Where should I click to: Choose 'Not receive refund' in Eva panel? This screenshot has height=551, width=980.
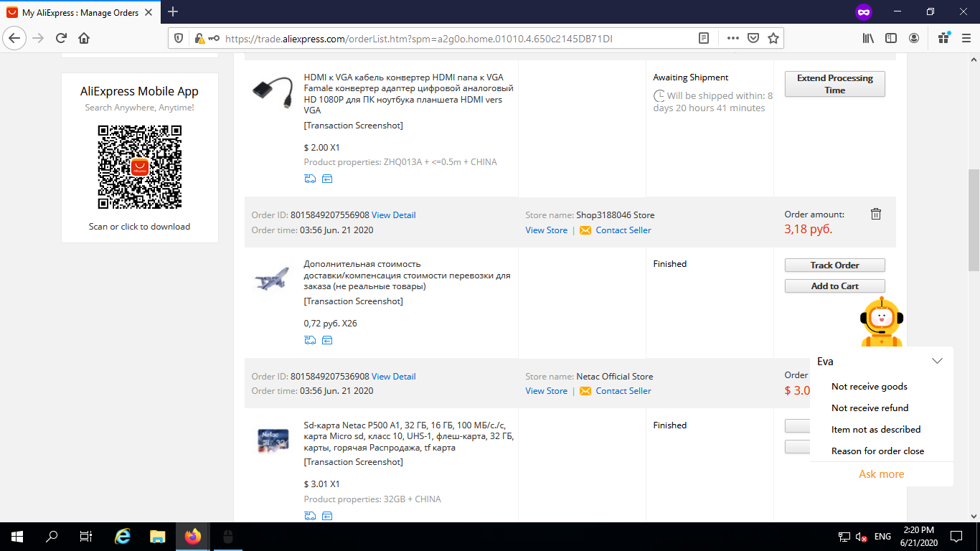[870, 408]
